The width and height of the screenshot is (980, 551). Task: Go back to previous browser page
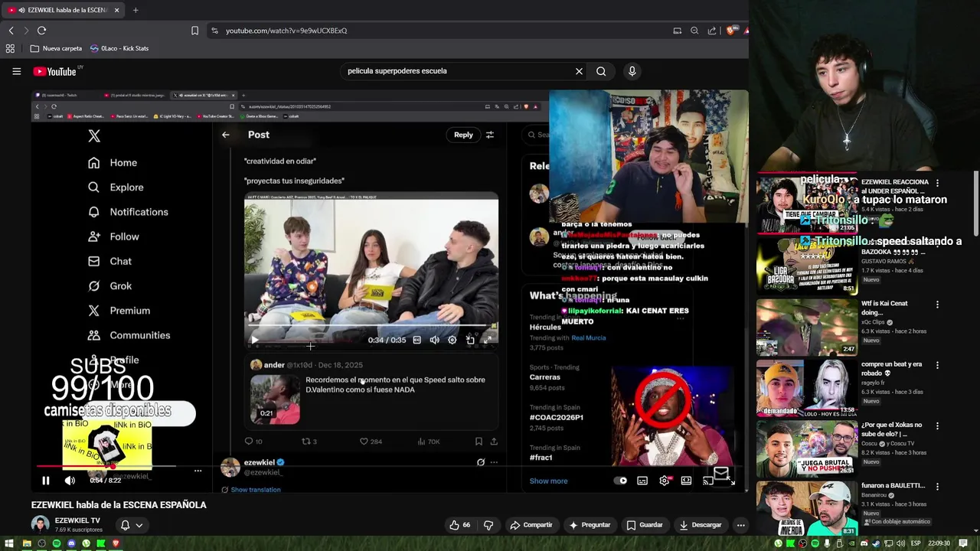pyautogui.click(x=11, y=31)
